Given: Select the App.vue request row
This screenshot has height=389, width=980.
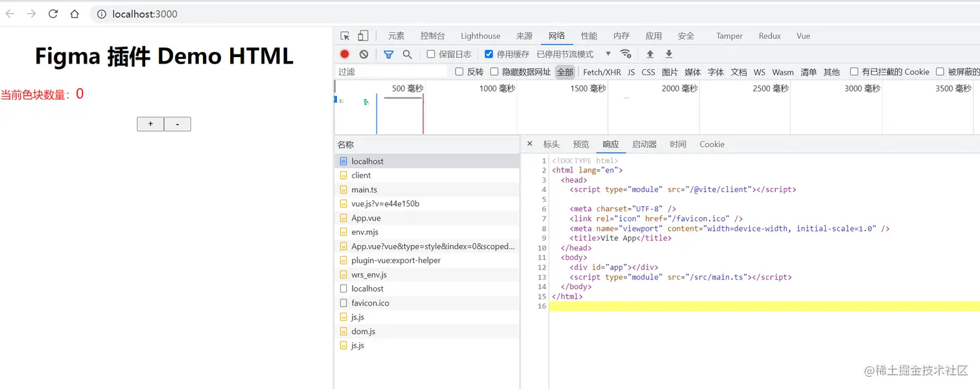Looking at the screenshot, I should (427, 218).
